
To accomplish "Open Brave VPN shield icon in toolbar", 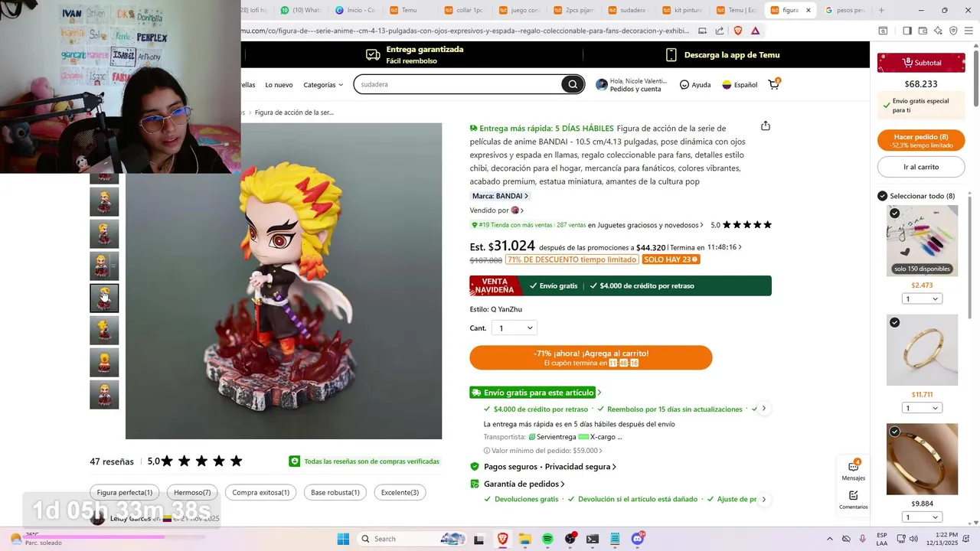I will click(x=953, y=31).
